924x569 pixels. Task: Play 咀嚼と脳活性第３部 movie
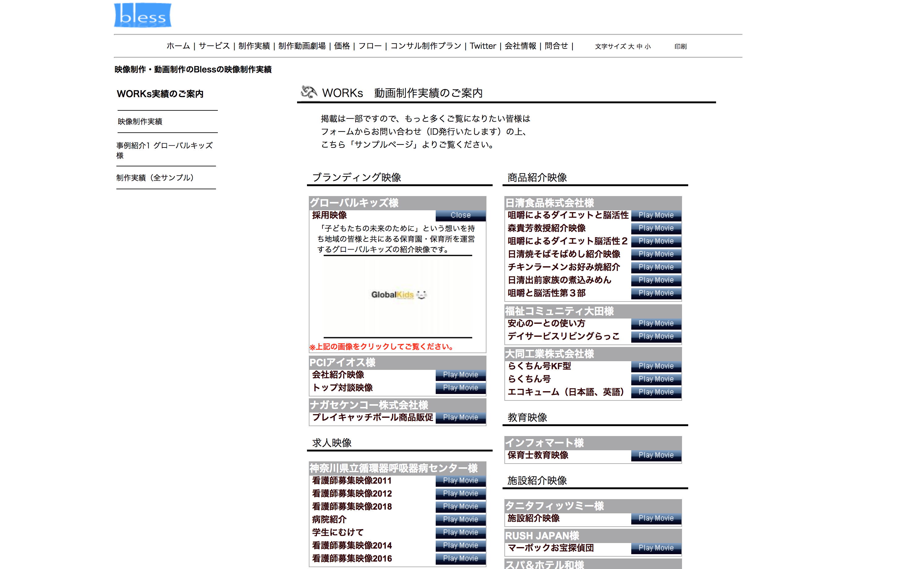tap(656, 293)
